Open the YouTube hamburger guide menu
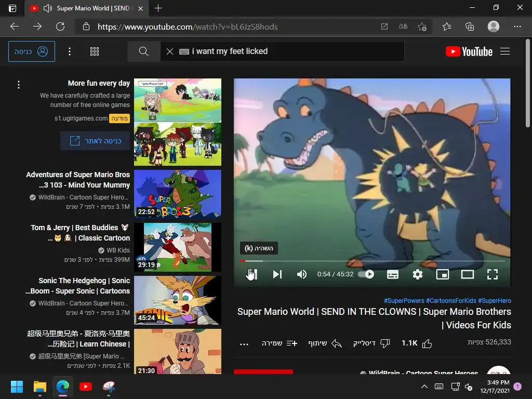 [505, 51]
